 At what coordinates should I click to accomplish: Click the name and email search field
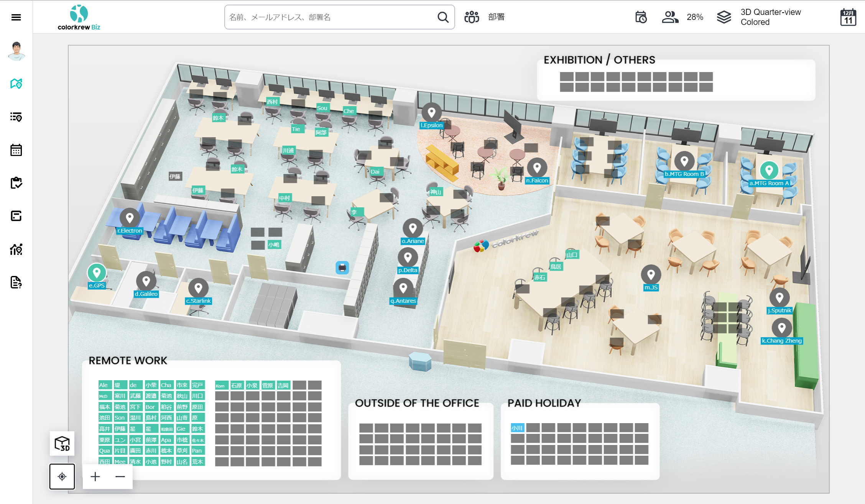coord(330,17)
